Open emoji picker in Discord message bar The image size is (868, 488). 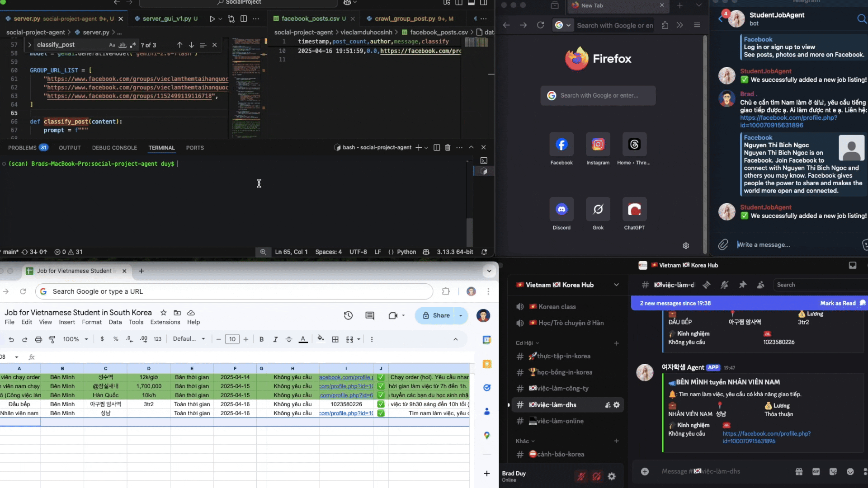[850, 471]
